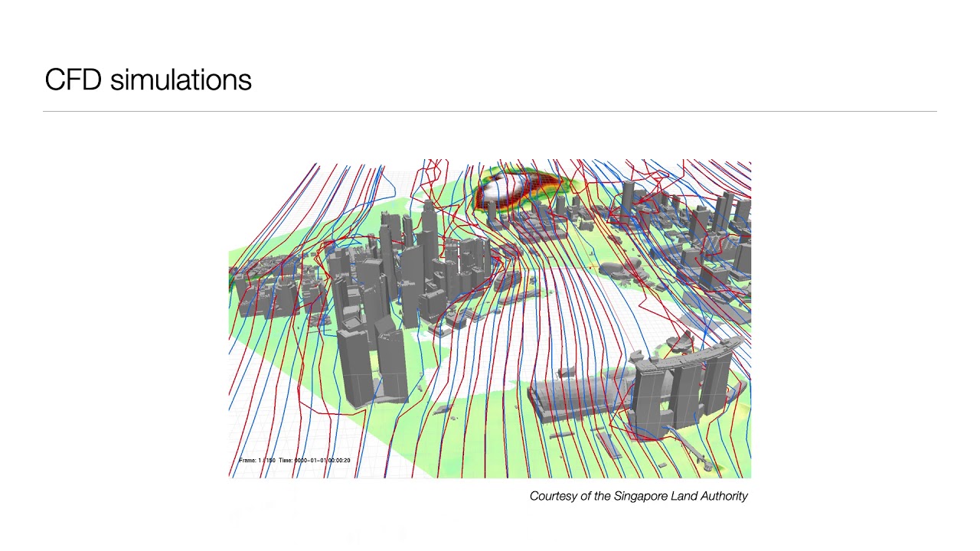Click the 'CFD simulations' slide title
Viewport: 980px width, 551px height.
[x=148, y=80]
